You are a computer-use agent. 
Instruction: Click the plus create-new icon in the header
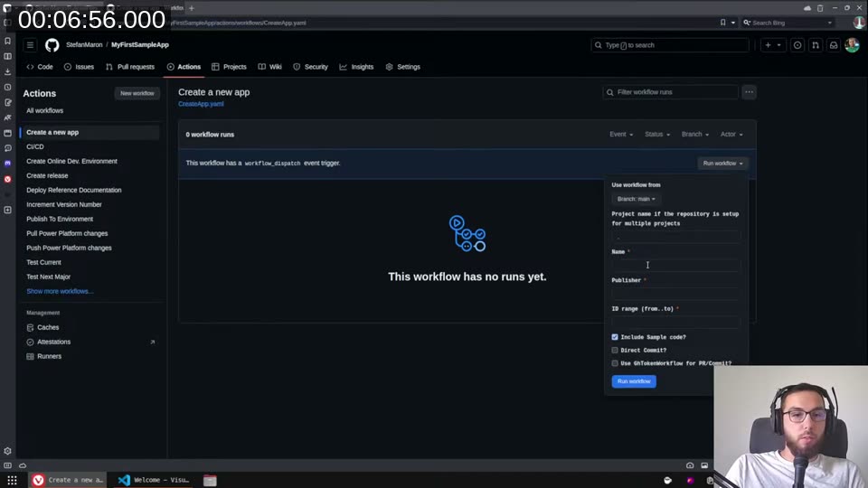(768, 45)
